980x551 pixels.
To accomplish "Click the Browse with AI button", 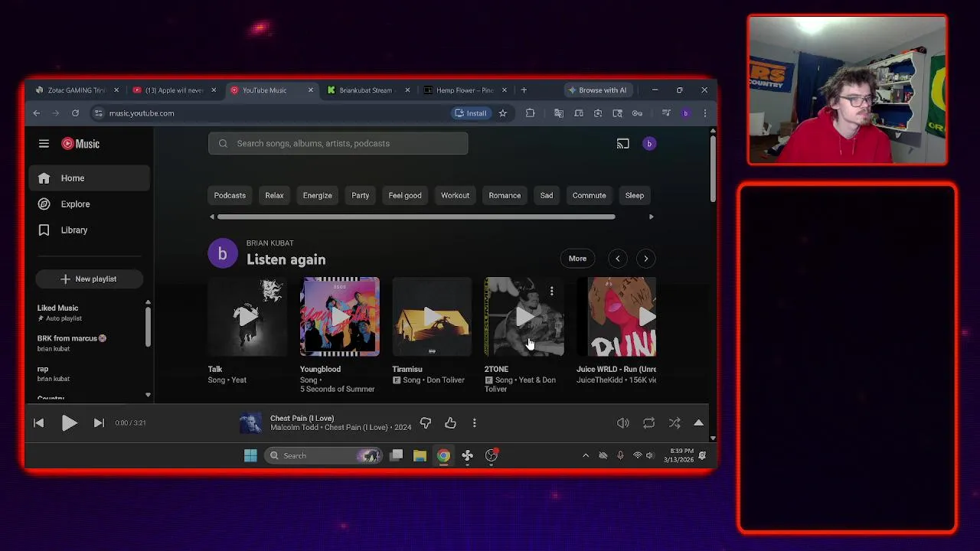I will click(x=598, y=90).
